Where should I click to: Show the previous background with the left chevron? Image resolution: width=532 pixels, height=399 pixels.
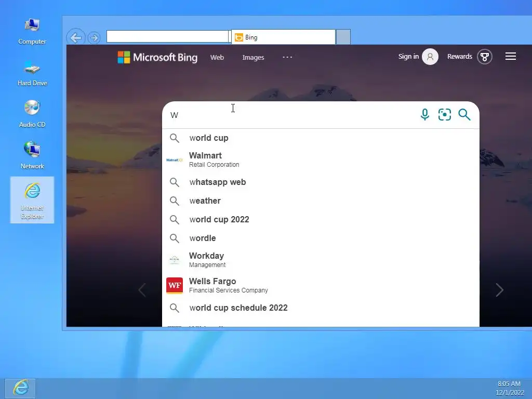(x=142, y=290)
